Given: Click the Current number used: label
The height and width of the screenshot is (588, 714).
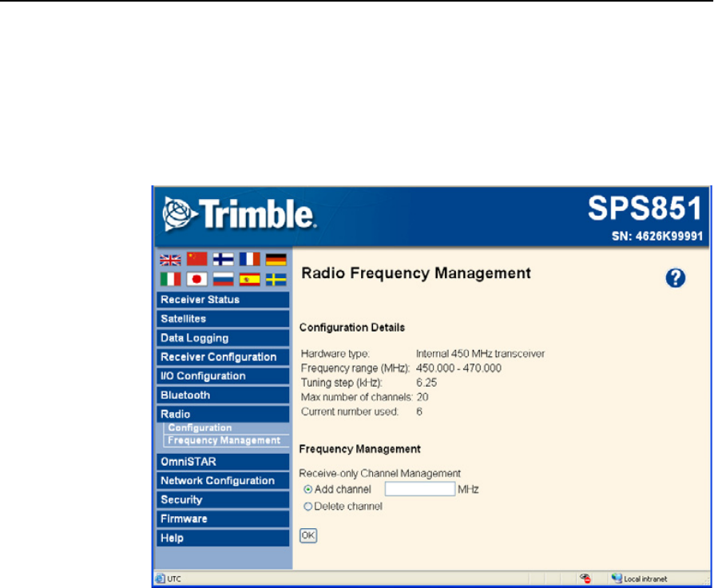Looking at the screenshot, I should point(350,411).
